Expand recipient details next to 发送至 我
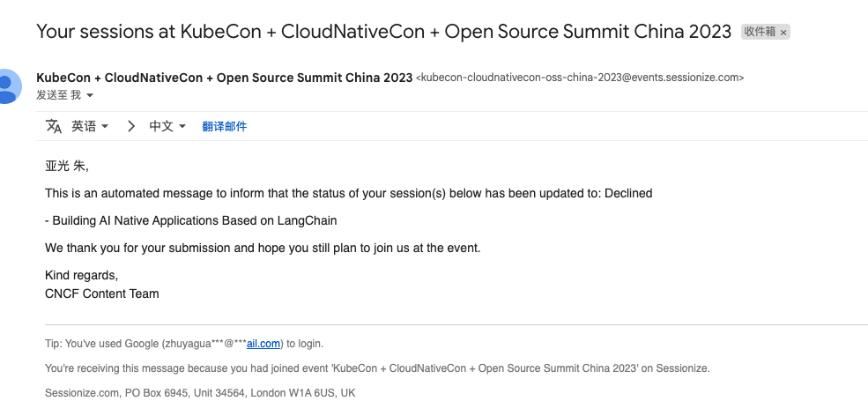Image resolution: width=868 pixels, height=416 pixels. click(90, 95)
